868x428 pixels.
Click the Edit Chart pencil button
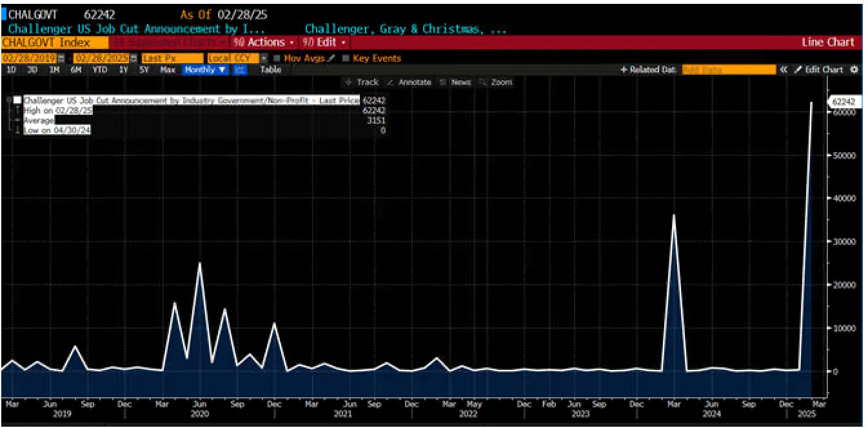(x=818, y=70)
